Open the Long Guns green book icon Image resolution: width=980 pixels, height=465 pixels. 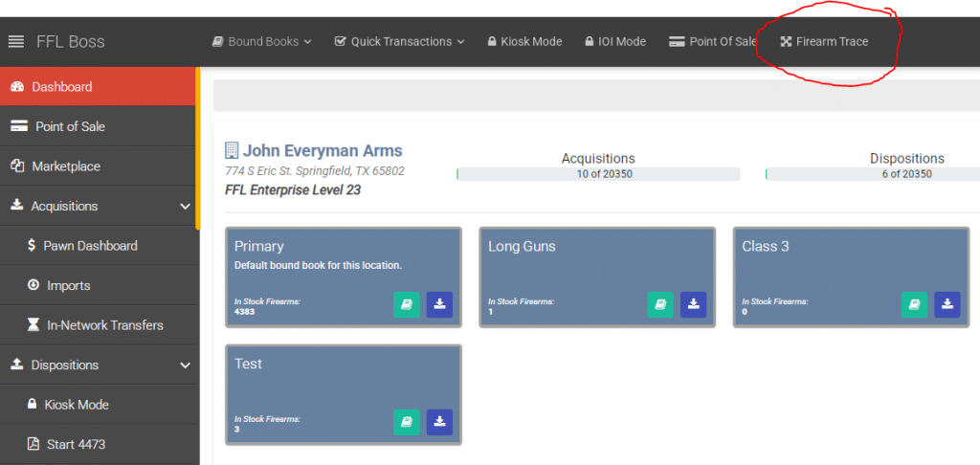[660, 304]
